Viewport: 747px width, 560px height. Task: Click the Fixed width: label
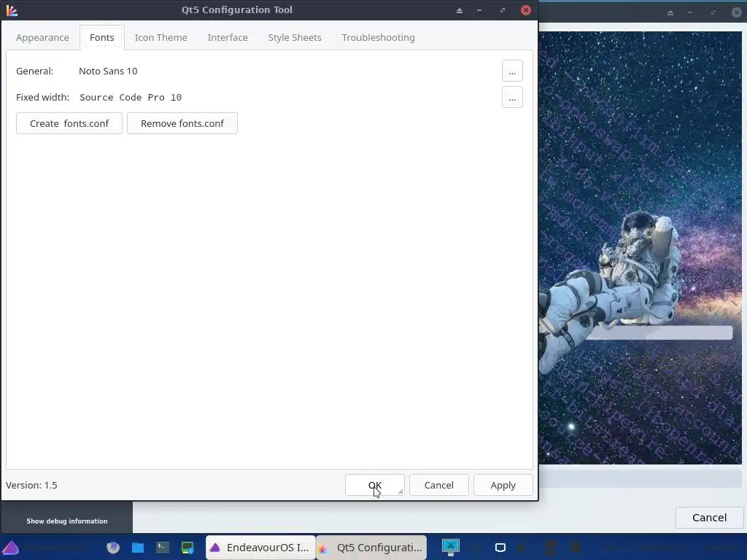tap(42, 97)
